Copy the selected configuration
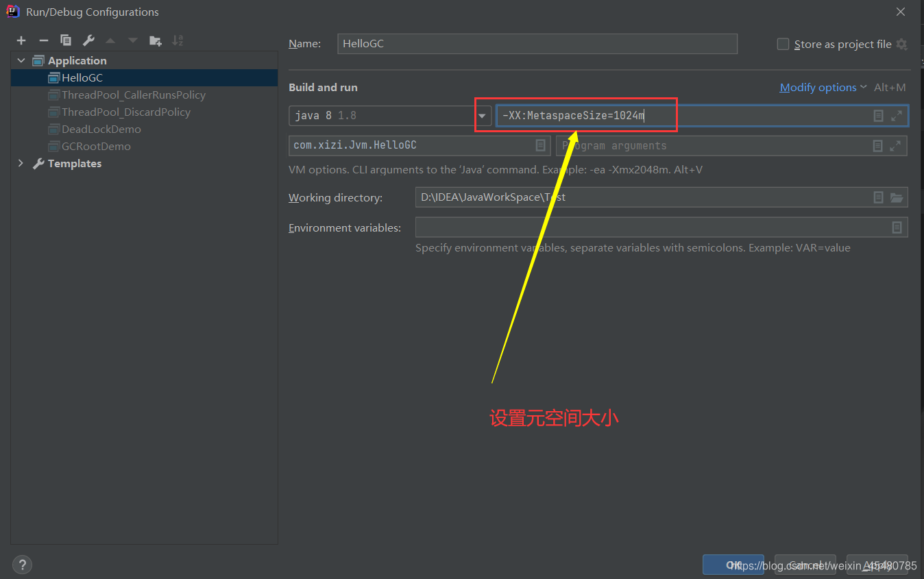 (x=66, y=40)
